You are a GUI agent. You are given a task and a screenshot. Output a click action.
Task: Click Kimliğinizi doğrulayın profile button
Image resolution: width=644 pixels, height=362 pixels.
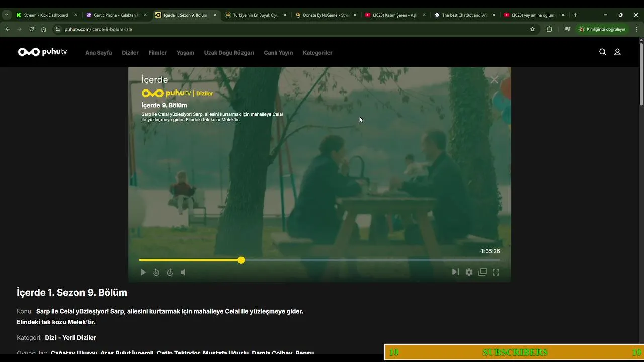pos(602,29)
